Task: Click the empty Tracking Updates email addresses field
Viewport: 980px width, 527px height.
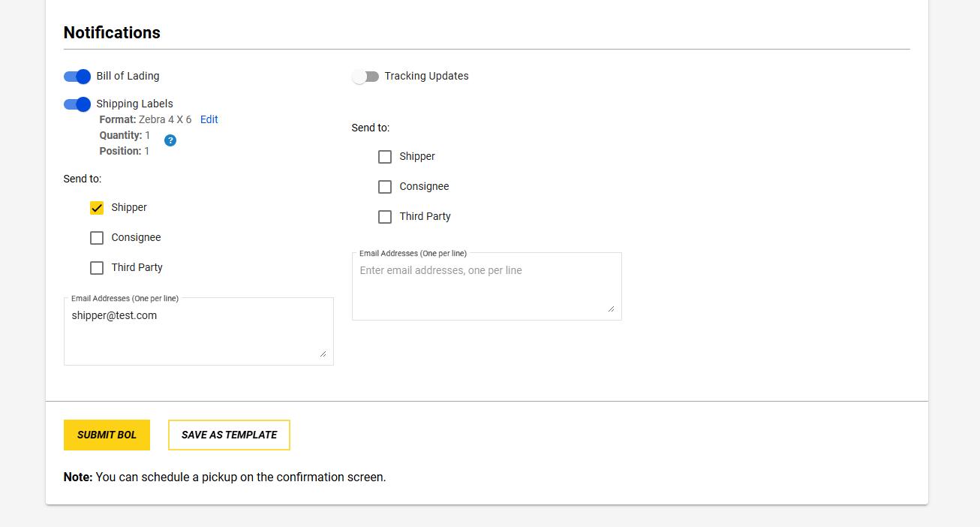Action: pos(486,285)
